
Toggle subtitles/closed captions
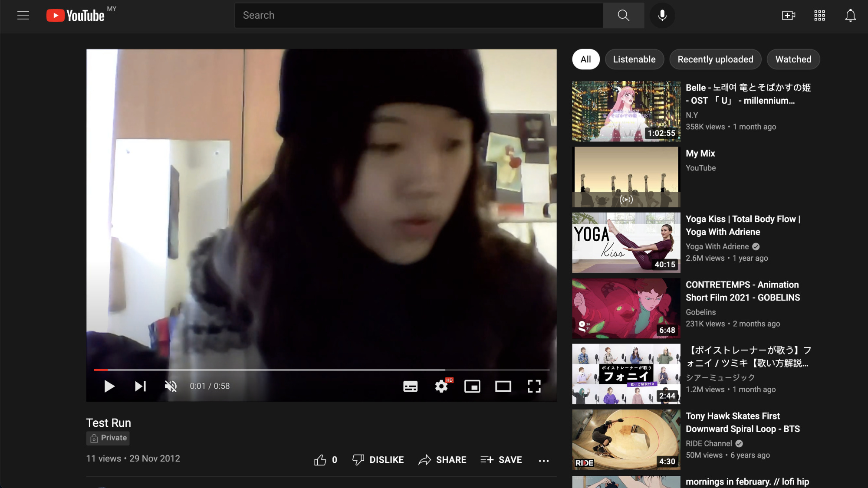tap(410, 386)
